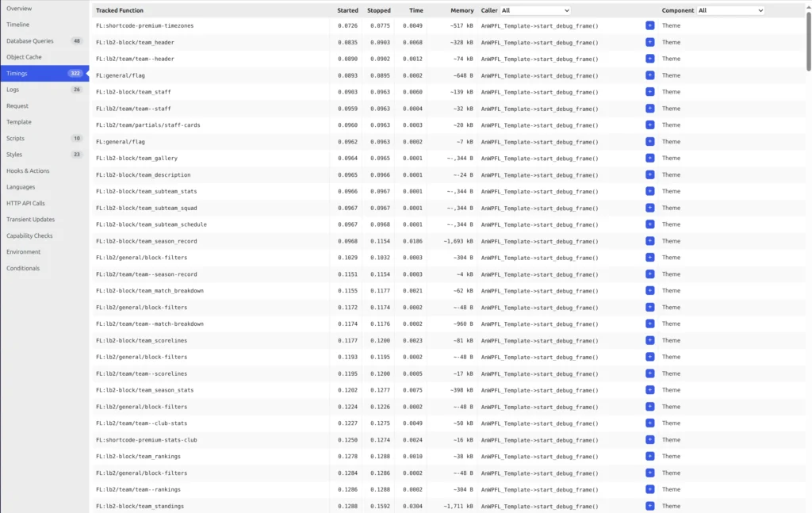The width and height of the screenshot is (812, 513).
Task: Click the Memory column header
Action: pos(462,10)
